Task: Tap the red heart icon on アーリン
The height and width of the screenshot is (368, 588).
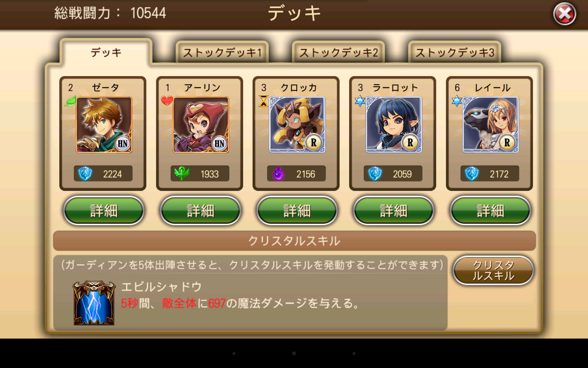Action: 167,101
